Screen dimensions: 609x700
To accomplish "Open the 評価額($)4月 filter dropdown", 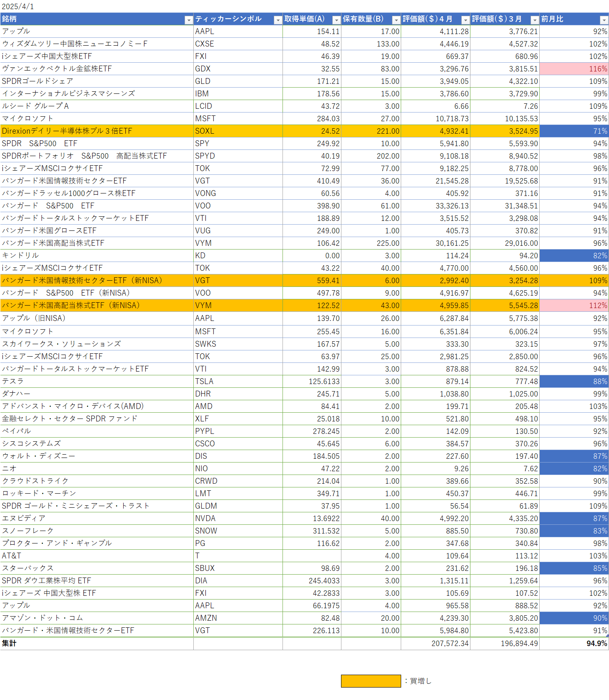I will [465, 20].
